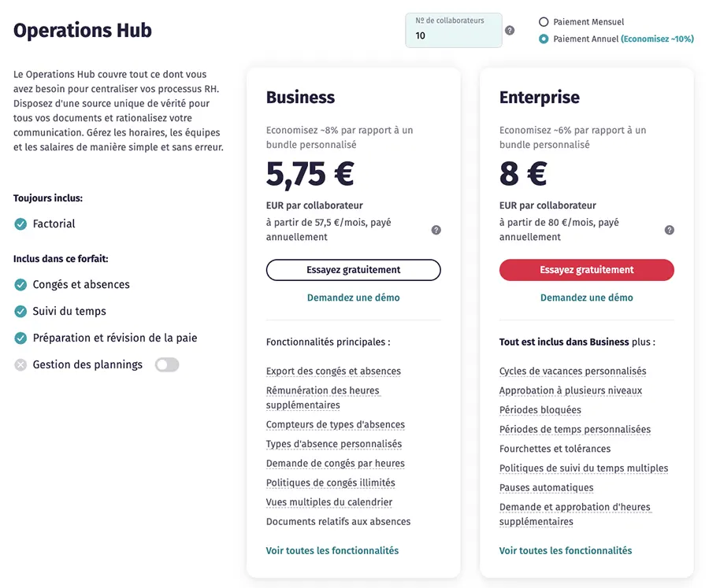Viewport: 709px width, 588px height.
Task: Open Business Demandez une démo link
Action: [x=354, y=298]
